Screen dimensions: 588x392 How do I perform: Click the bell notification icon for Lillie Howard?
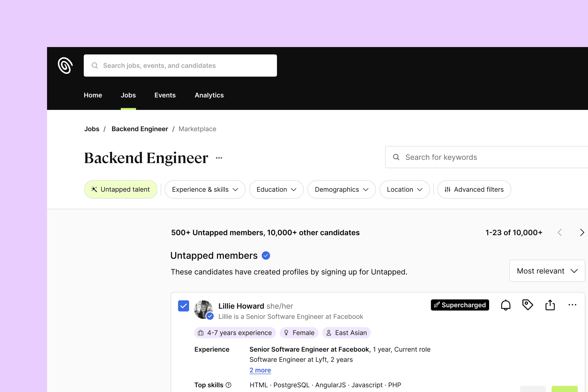point(505,305)
